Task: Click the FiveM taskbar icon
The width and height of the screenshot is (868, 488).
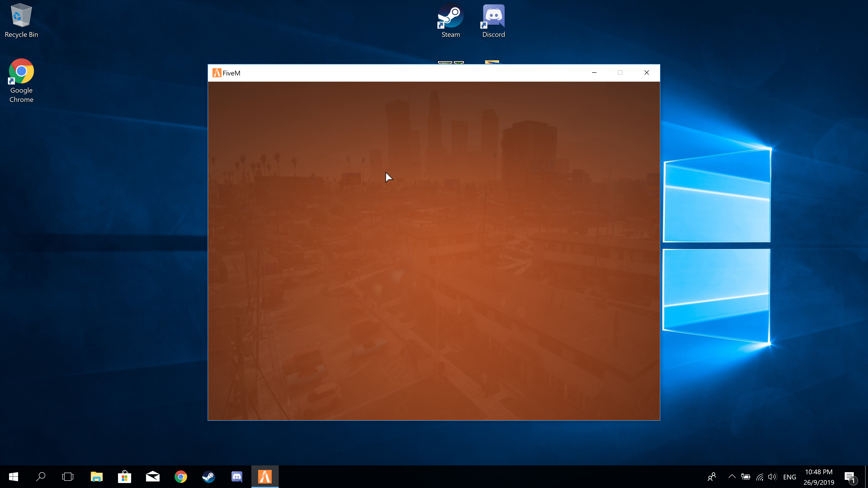Action: coord(265,476)
